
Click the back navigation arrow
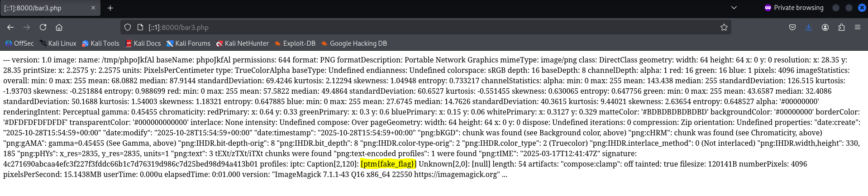(10, 27)
